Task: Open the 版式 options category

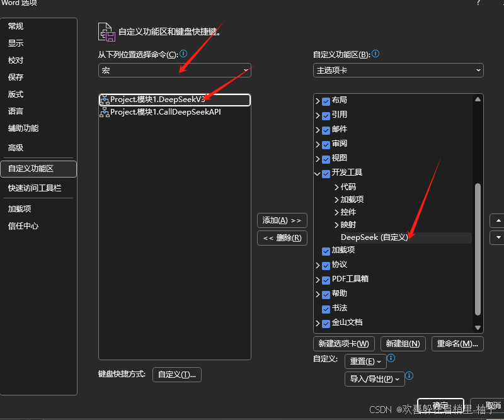Action: (x=16, y=94)
